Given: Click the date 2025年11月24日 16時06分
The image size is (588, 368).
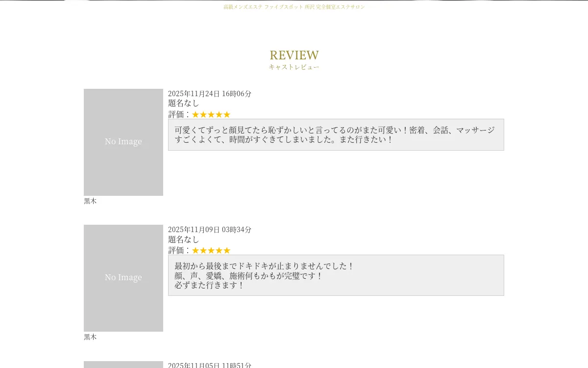Looking at the screenshot, I should tap(210, 93).
